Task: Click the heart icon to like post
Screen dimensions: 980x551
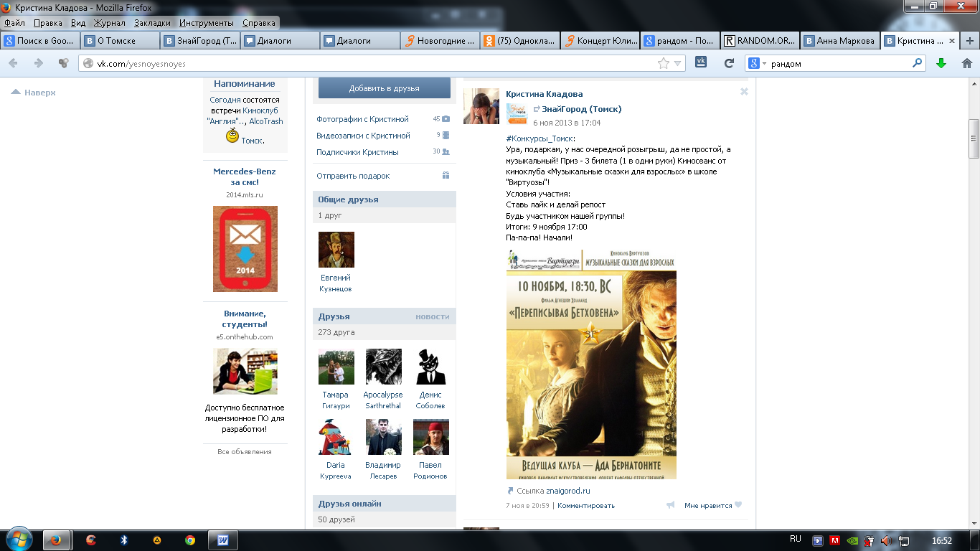Action: [x=738, y=505]
